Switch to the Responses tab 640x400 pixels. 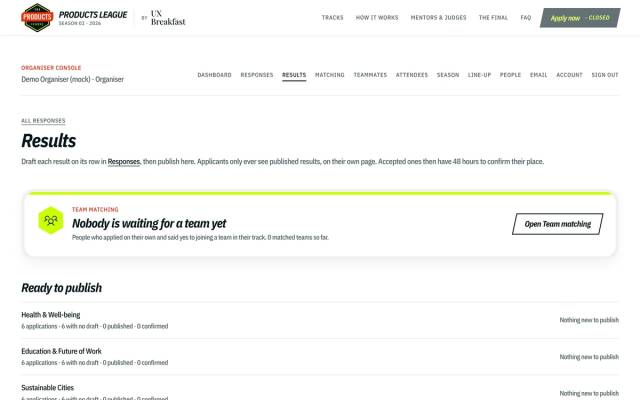tap(257, 75)
